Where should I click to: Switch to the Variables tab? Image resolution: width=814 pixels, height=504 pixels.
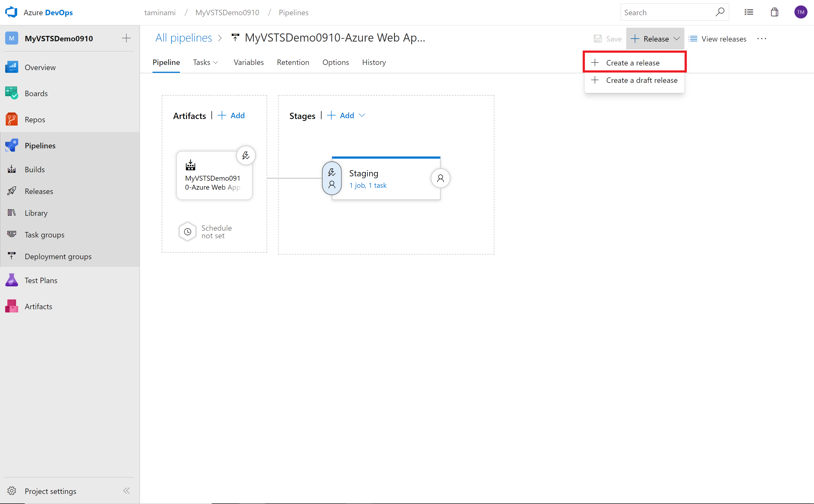point(248,62)
